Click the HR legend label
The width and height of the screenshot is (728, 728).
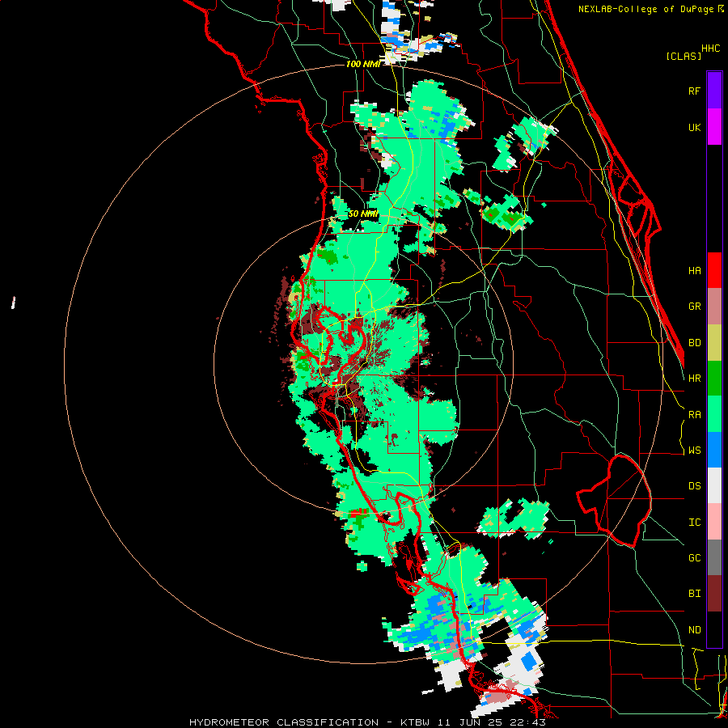(694, 379)
